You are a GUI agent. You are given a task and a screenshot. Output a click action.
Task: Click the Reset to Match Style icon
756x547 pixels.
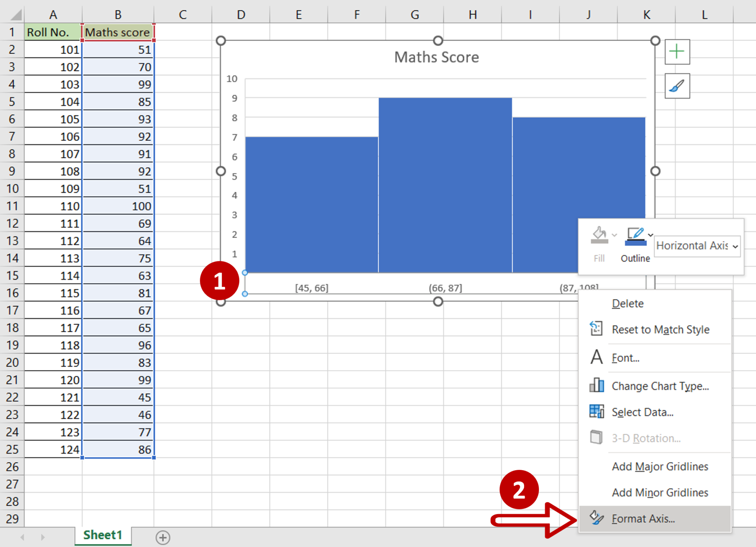(596, 328)
